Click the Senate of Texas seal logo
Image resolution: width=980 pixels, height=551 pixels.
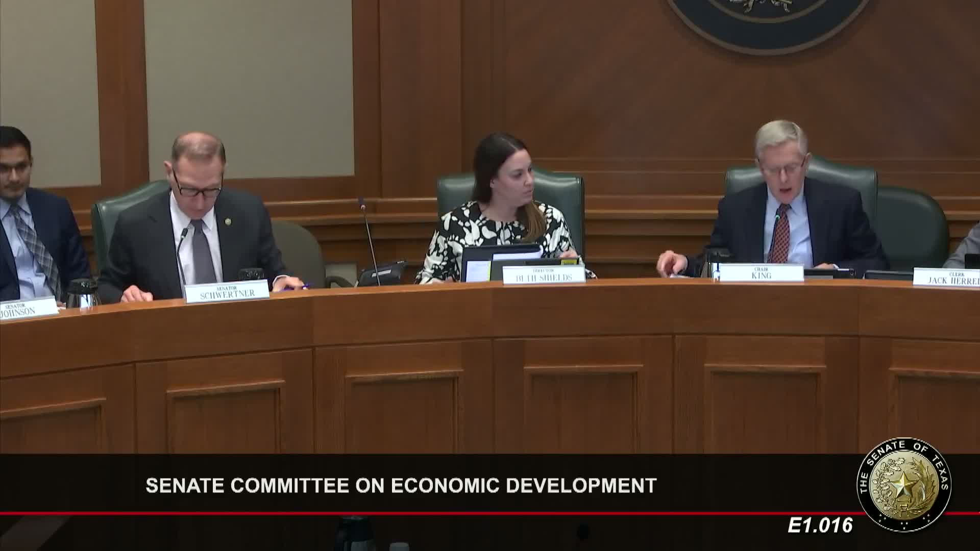pos(903,485)
